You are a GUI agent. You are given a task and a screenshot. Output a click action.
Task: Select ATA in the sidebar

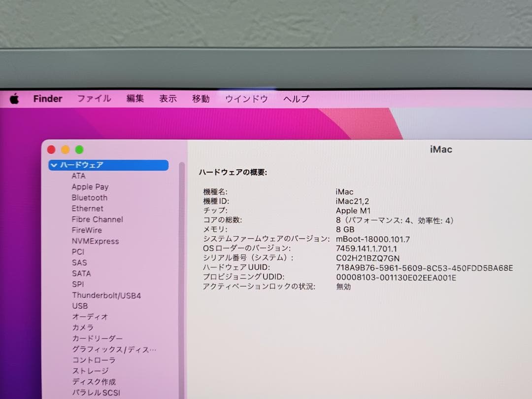coord(78,176)
